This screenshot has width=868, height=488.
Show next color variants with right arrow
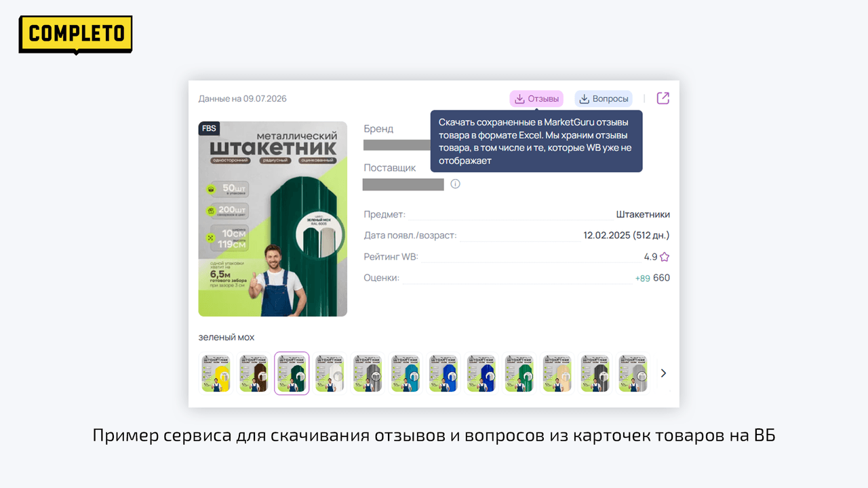pos(663,373)
